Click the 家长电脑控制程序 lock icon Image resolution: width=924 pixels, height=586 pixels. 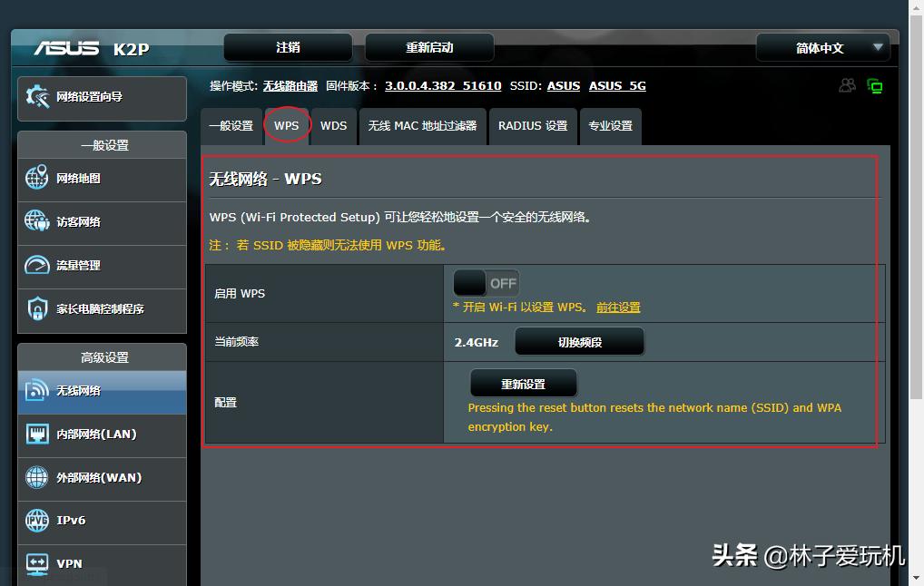[36, 310]
